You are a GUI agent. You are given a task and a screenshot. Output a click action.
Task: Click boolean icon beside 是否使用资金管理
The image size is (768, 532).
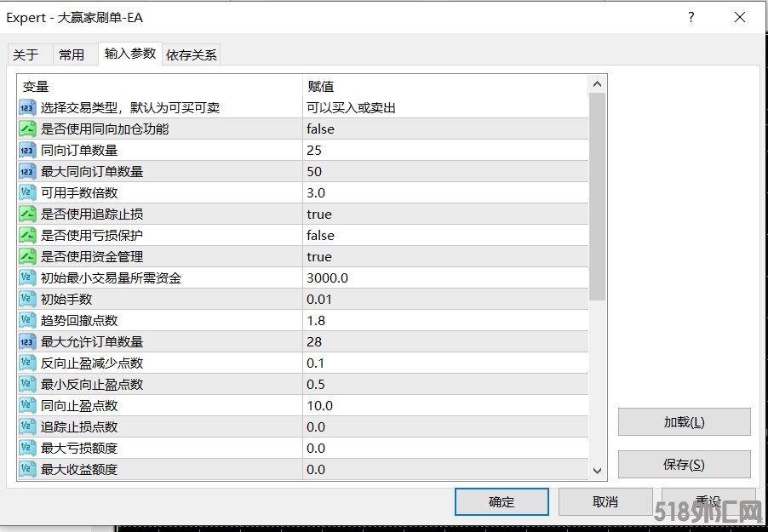tap(27, 257)
